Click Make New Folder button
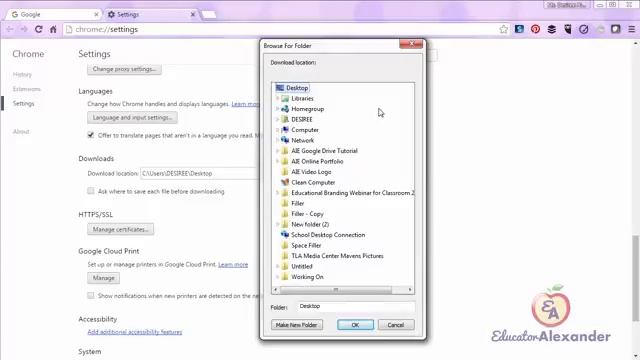This screenshot has height=360, width=640. 297,325
